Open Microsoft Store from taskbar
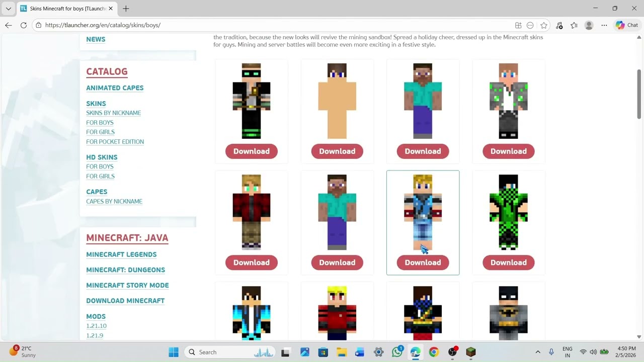The image size is (644, 362). click(x=323, y=352)
